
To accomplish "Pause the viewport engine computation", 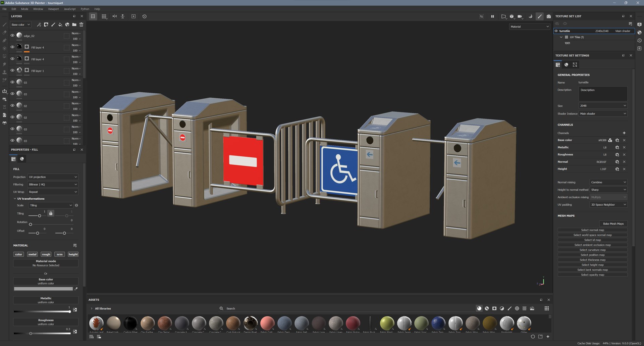I will [x=492, y=16].
